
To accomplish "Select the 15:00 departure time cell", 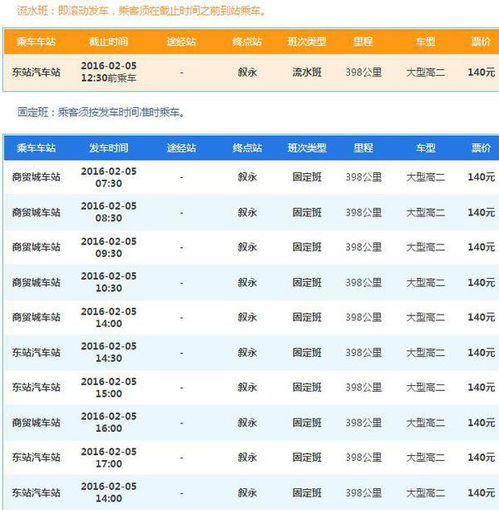I will point(109,387).
